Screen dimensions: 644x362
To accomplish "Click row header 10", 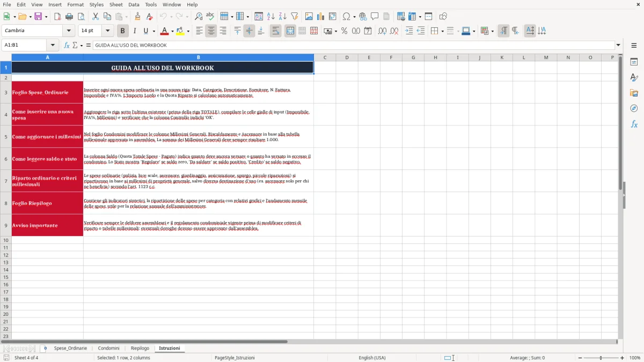I will [6, 240].
